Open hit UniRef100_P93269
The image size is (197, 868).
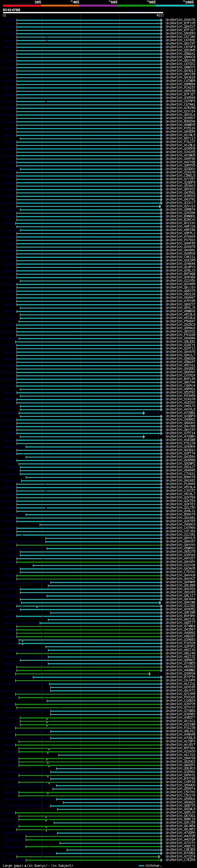(x=180, y=335)
